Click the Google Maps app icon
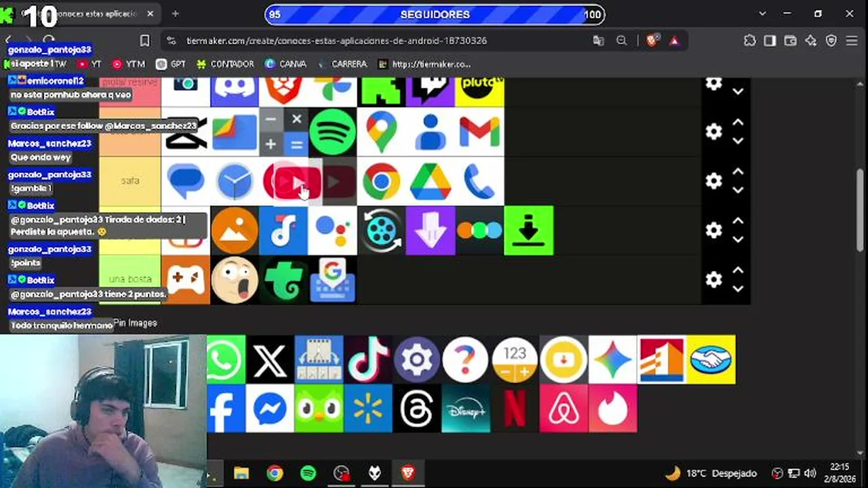Screen dimensions: 868x488 381,132
